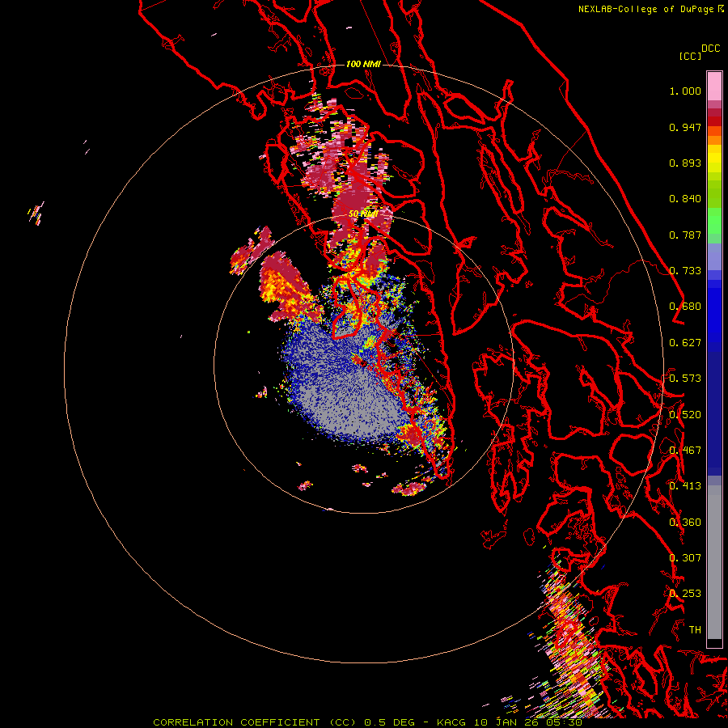The width and height of the screenshot is (728, 728).
Task: Click the 50 NMI range ring label
Action: [363, 214]
